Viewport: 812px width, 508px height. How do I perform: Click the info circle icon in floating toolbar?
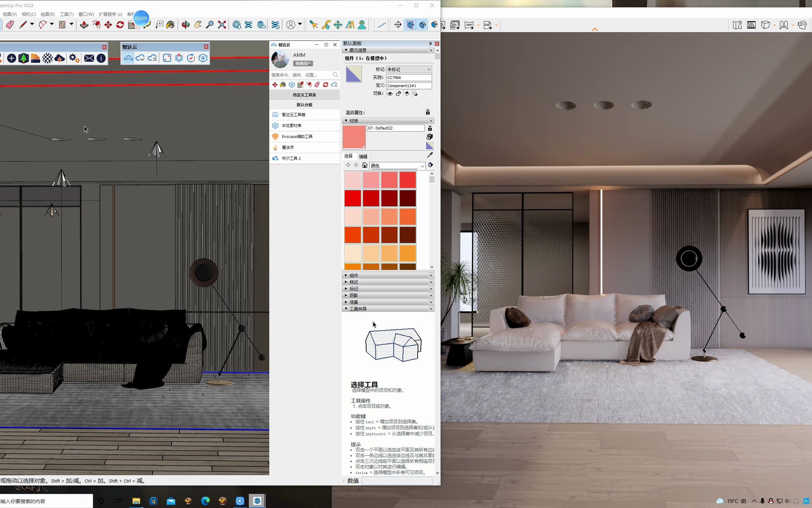(x=101, y=58)
